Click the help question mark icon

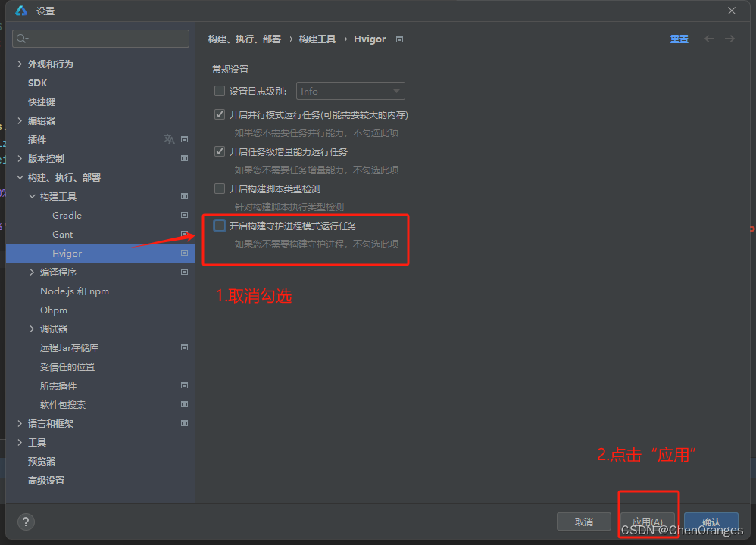coord(26,522)
